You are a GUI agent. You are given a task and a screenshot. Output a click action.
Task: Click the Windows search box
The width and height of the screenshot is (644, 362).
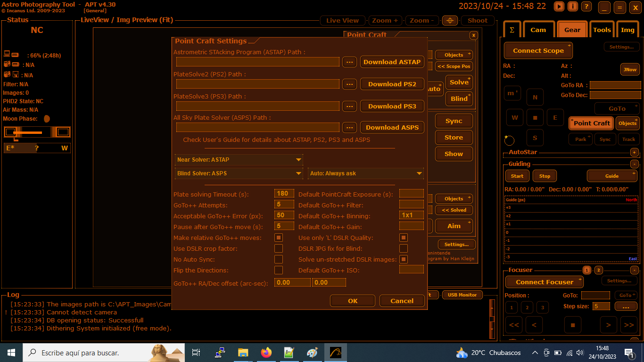104,353
